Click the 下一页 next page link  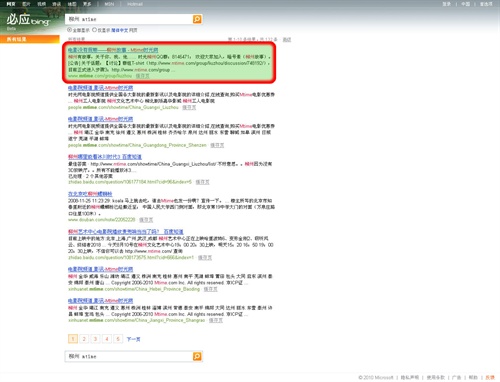133,339
